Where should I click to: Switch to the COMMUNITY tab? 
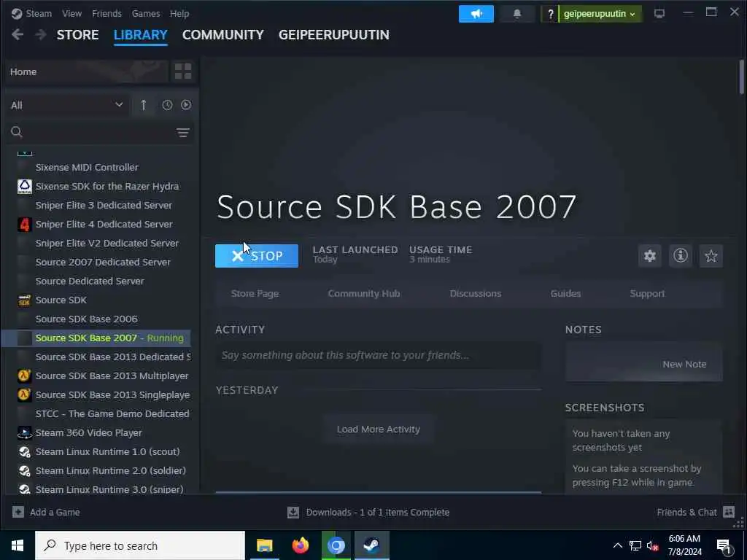click(x=223, y=35)
